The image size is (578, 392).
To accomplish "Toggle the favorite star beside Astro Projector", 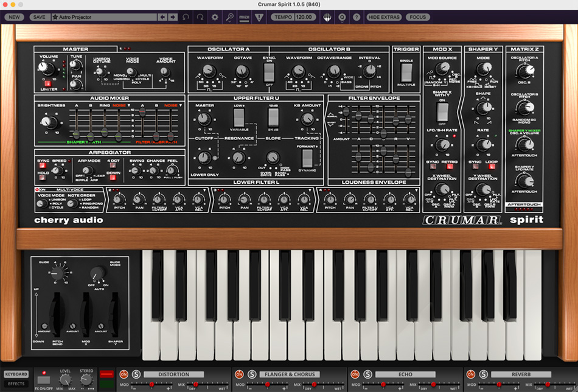I will pos(55,17).
